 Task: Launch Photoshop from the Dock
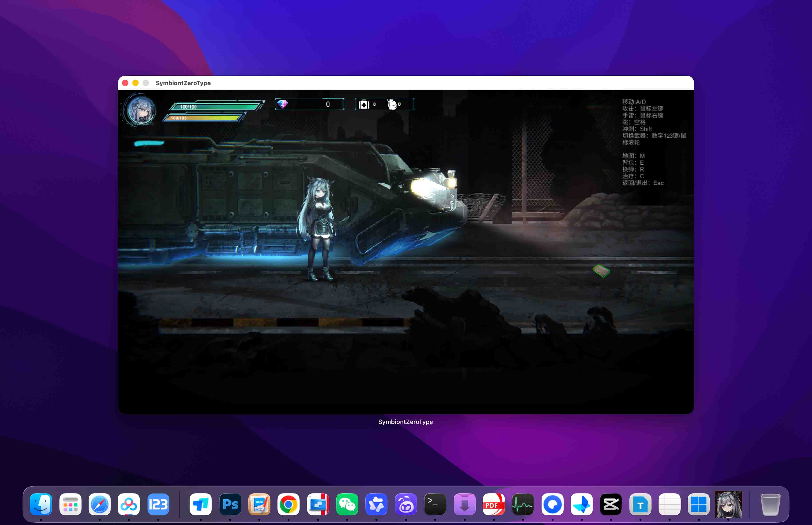tap(230, 504)
